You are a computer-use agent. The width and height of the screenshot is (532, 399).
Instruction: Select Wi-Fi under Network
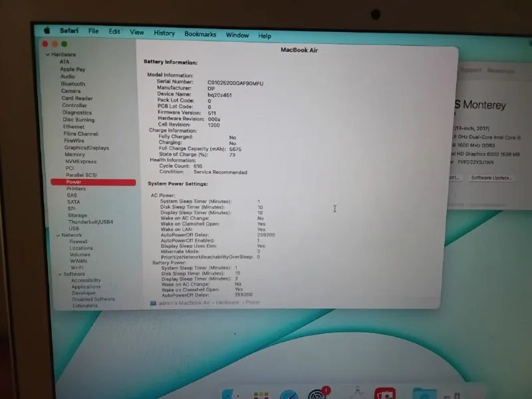77,267
